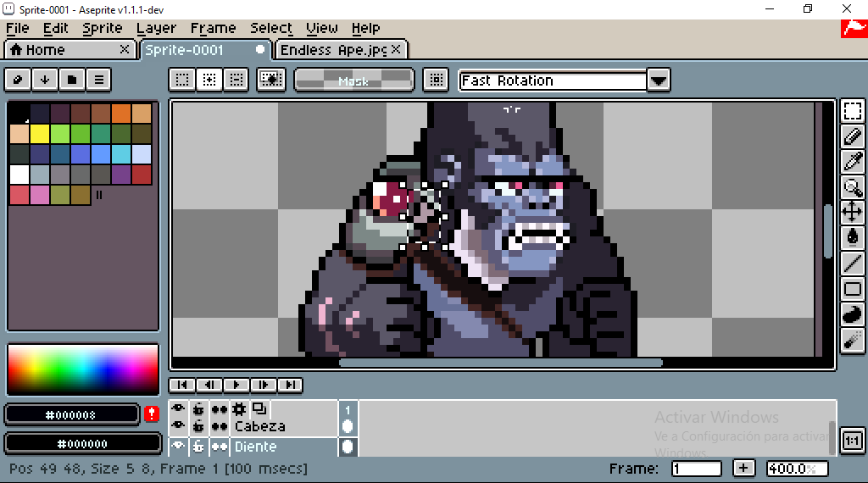
Task: Choose Add to Selection mode
Action: pos(209,80)
